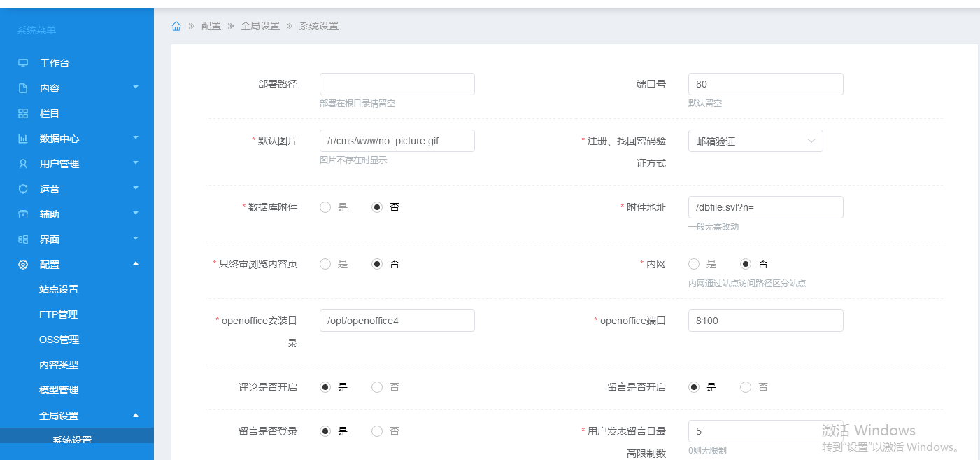Click the 运营 shield icon

click(23, 189)
